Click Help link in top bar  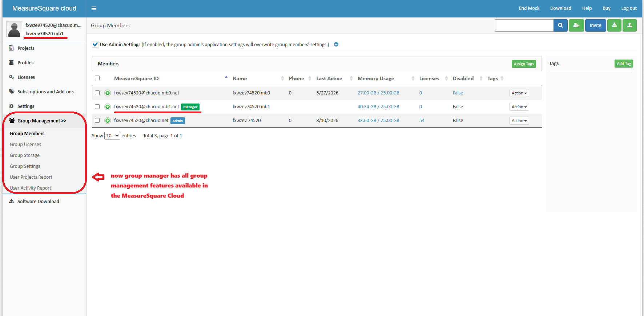587,8
